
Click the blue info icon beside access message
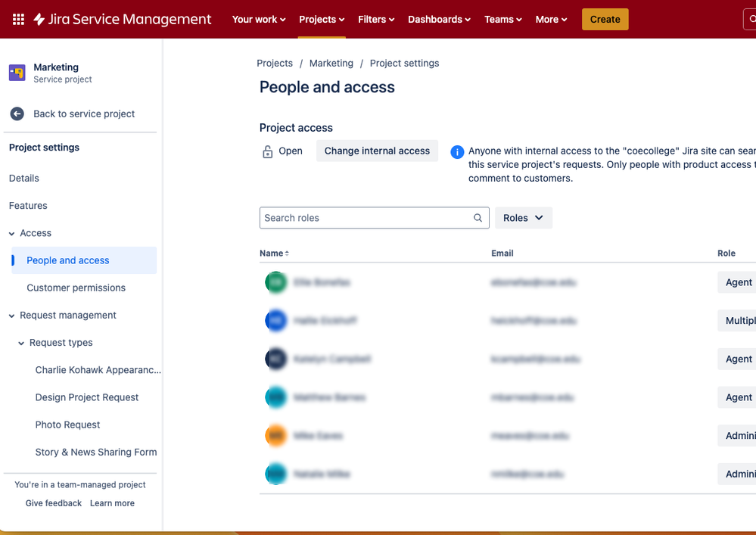(x=457, y=152)
